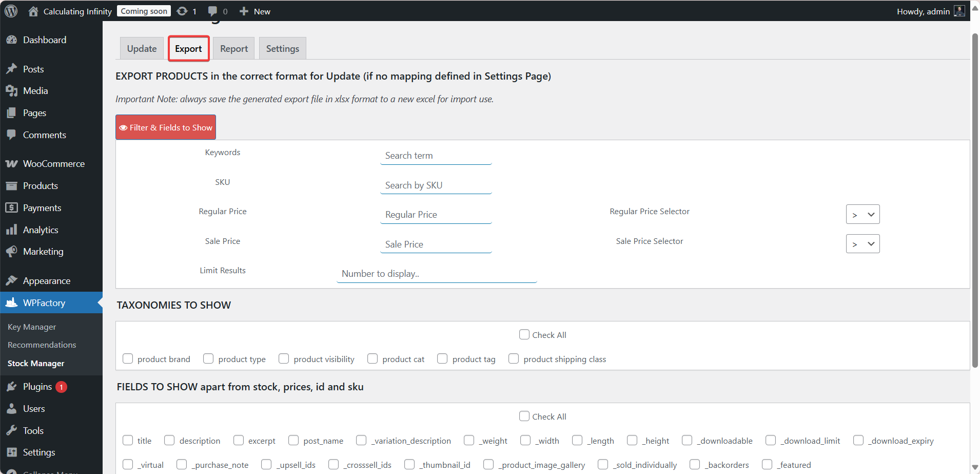Click the Media library icon in sidebar
Screen dimensions: 980x474
coord(12,90)
